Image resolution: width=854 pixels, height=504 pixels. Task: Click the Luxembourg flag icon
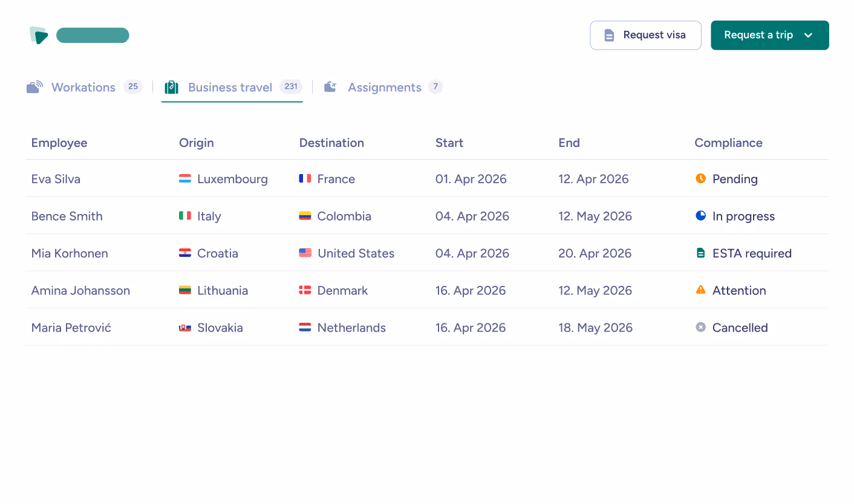185,179
